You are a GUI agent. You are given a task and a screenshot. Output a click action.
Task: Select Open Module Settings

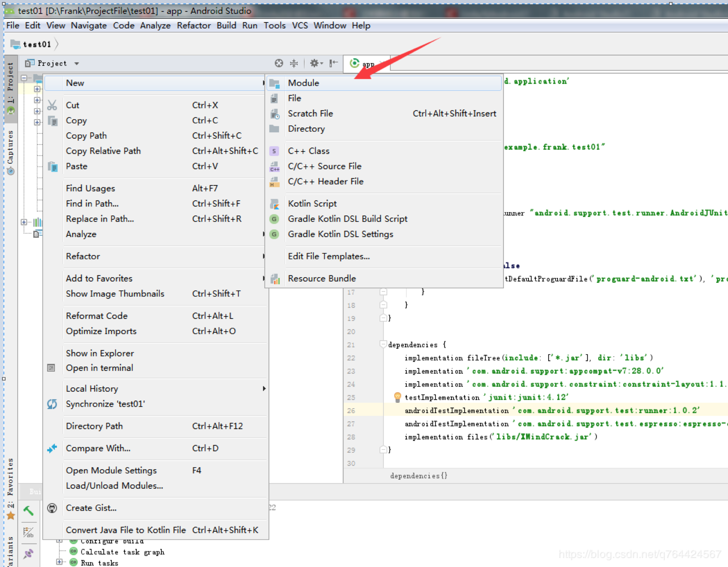coord(155,471)
